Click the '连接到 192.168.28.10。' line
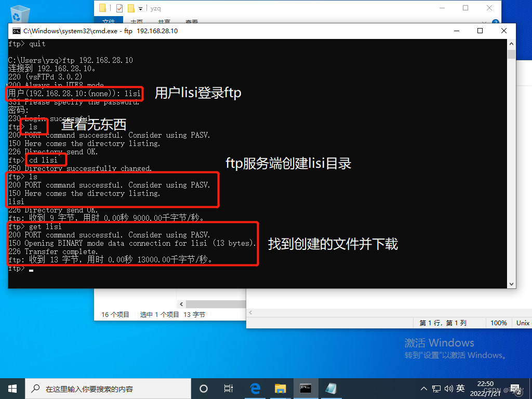Image resolution: width=532 pixels, height=399 pixels. [x=52, y=68]
